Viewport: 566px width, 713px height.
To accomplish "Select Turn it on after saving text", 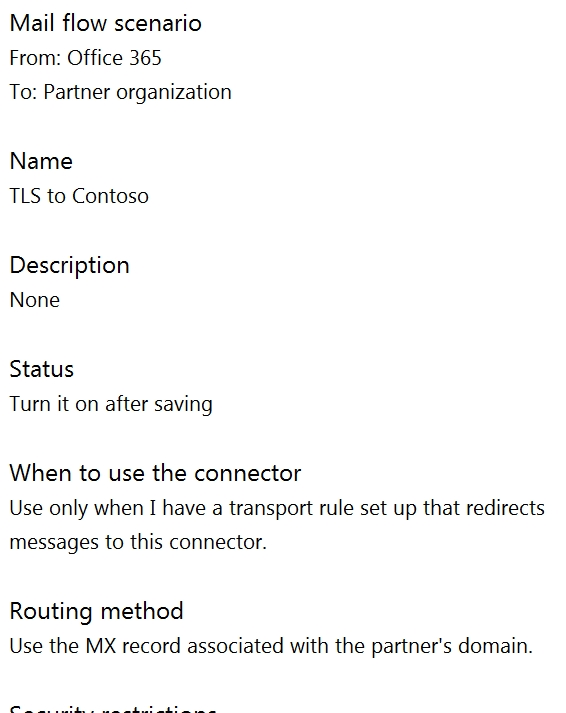I will [x=111, y=404].
